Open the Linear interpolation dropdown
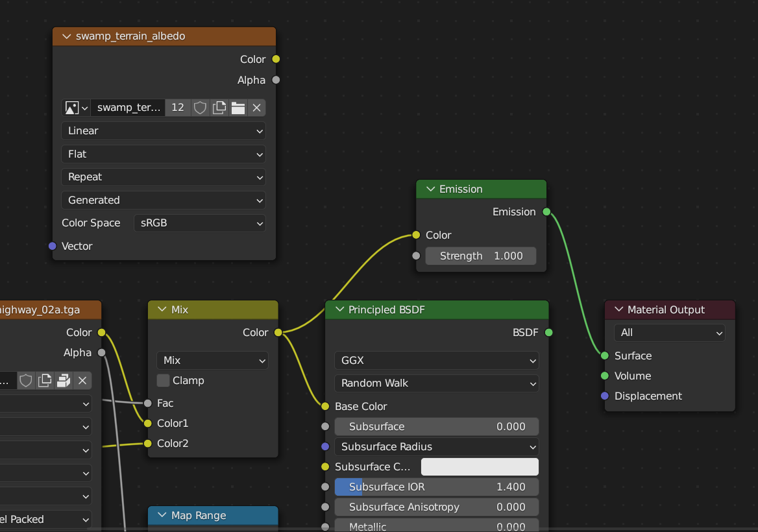Image resolution: width=758 pixels, height=532 pixels. (x=164, y=131)
